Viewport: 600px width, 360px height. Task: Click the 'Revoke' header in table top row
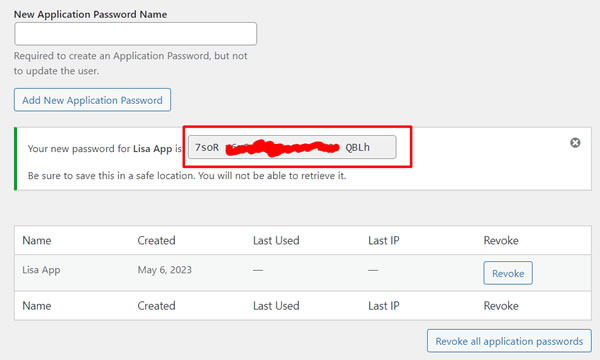[x=501, y=241]
